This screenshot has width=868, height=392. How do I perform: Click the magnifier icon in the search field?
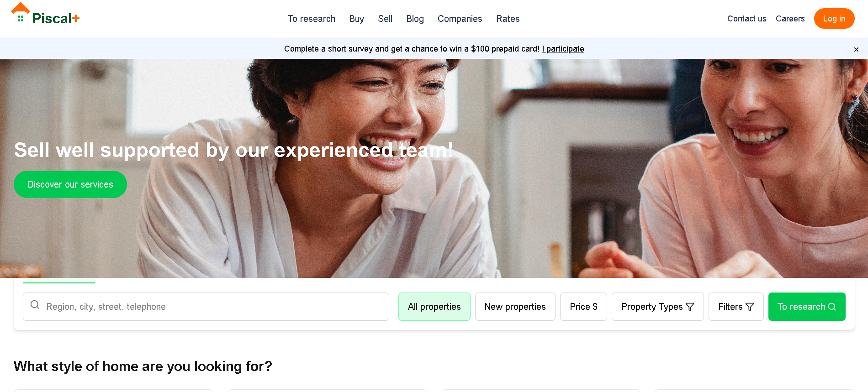click(x=35, y=305)
